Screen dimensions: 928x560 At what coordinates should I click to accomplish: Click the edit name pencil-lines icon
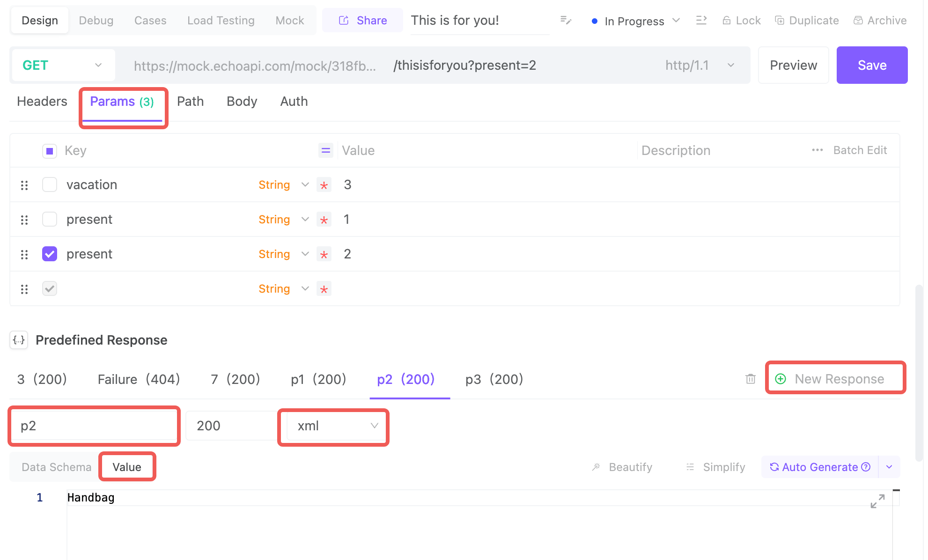click(566, 20)
